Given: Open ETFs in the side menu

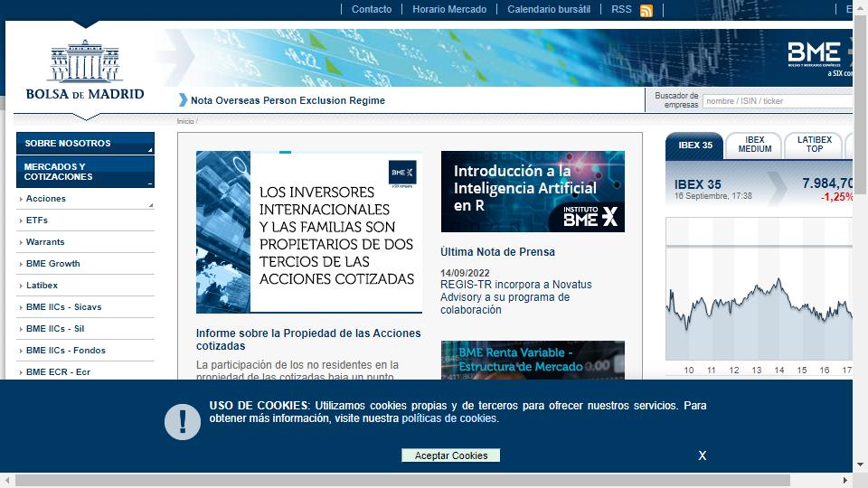Looking at the screenshot, I should click(x=37, y=221).
